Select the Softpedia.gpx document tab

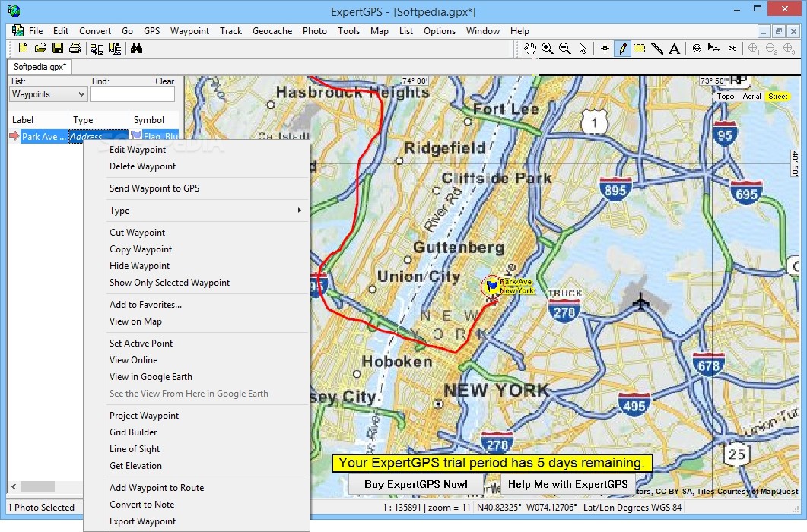pos(40,67)
